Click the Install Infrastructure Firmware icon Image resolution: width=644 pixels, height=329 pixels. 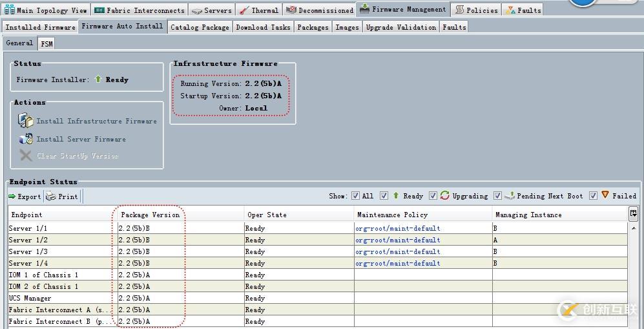click(25, 121)
